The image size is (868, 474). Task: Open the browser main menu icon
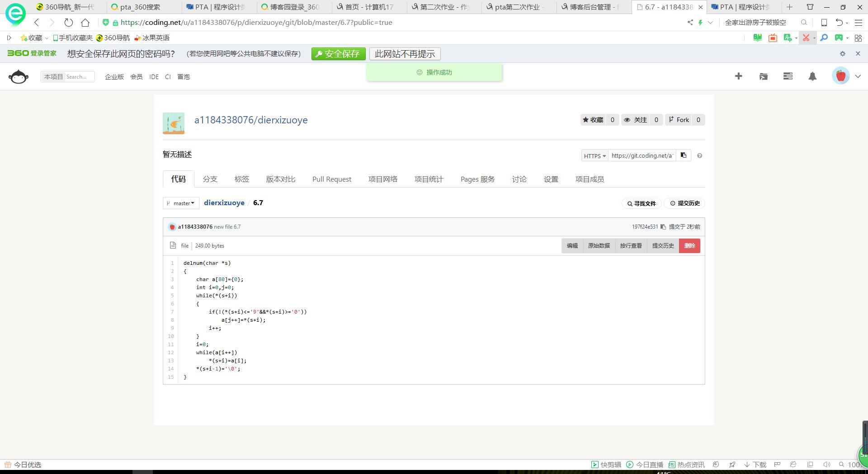(858, 23)
